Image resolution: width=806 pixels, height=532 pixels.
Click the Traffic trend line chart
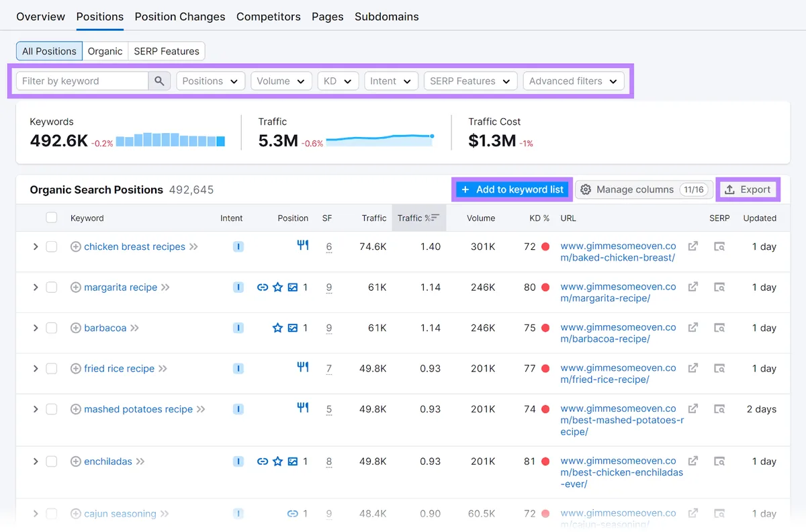point(380,140)
